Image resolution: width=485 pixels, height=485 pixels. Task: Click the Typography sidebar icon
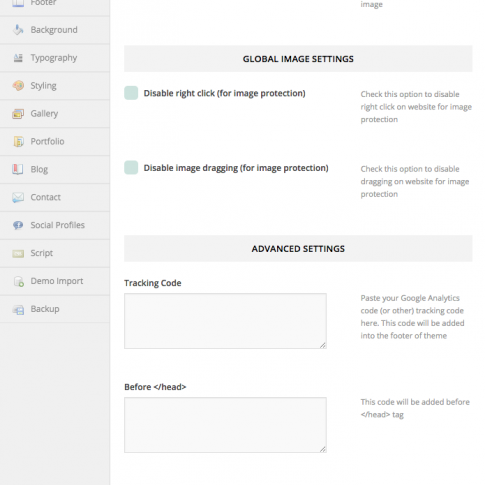pyautogui.click(x=18, y=58)
